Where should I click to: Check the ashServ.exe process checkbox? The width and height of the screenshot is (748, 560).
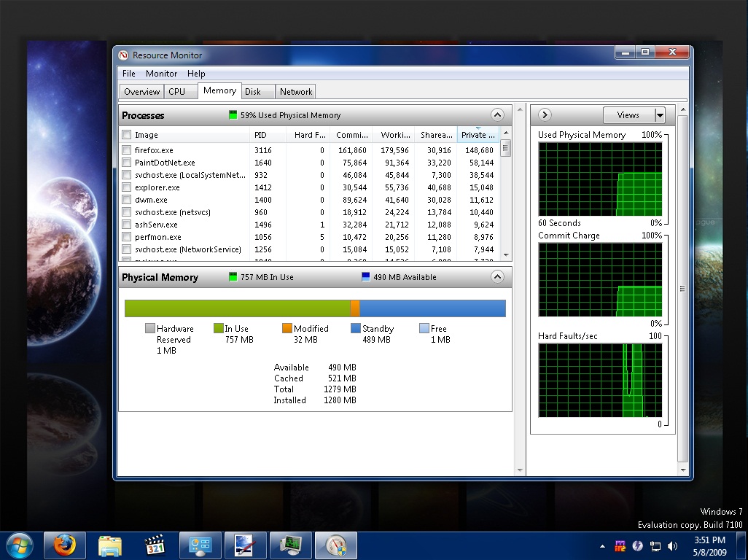[x=126, y=225]
